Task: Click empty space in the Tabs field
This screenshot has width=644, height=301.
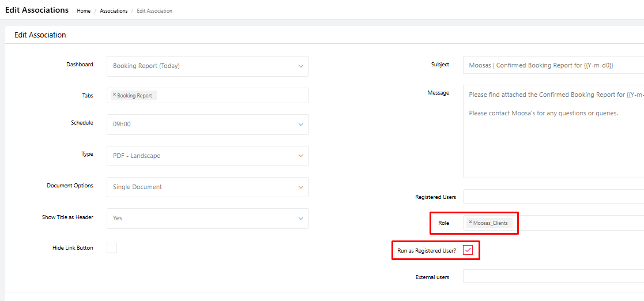Action: point(231,96)
